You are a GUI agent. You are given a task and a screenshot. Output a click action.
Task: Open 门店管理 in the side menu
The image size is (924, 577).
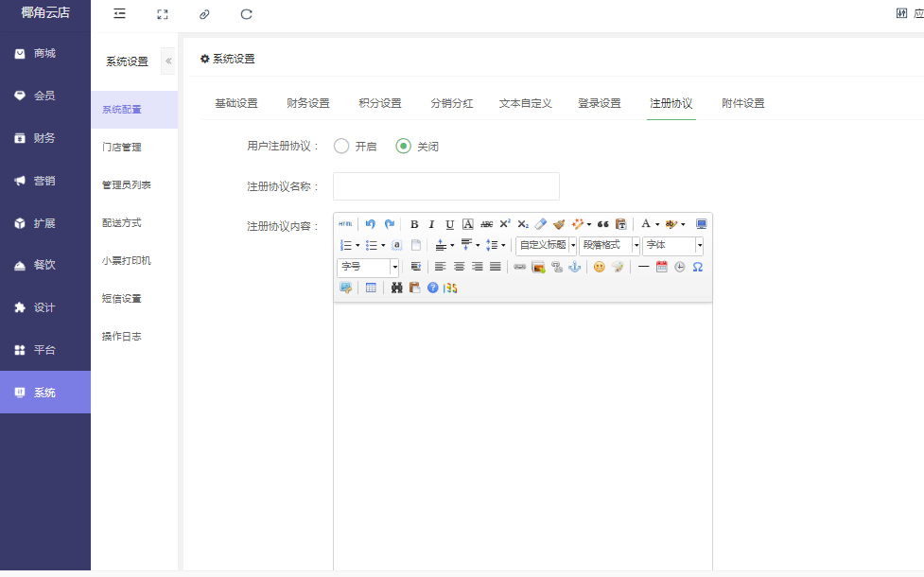(x=122, y=148)
